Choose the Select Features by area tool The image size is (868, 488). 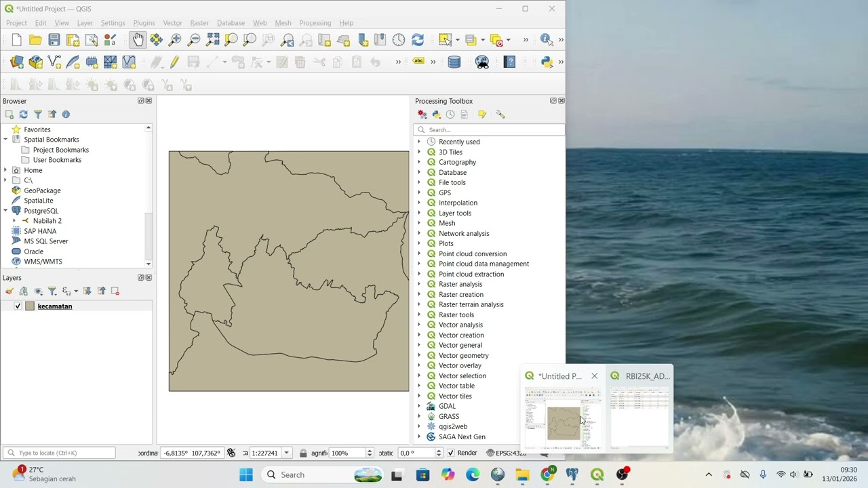click(445, 40)
